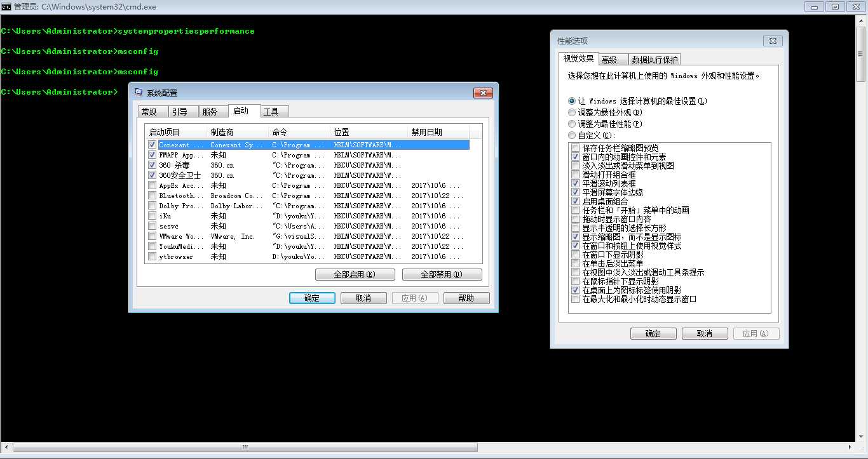868x459 pixels.
Task: Click the 'Dolby Labor...' manufacturer cell
Action: click(x=236, y=206)
